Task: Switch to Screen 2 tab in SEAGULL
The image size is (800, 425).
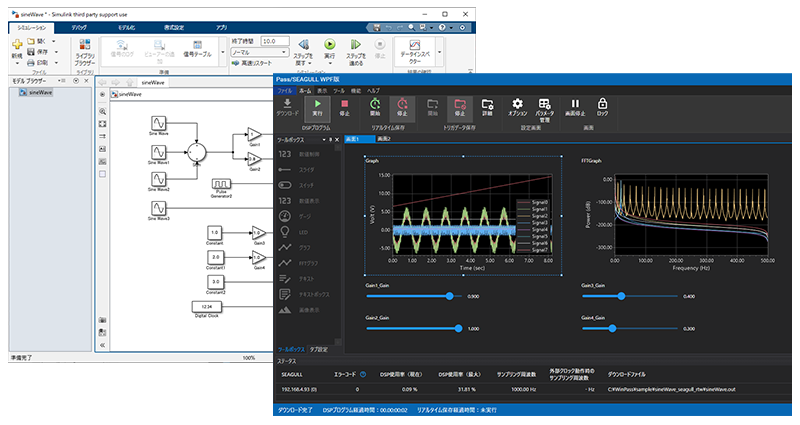Action: click(x=384, y=139)
